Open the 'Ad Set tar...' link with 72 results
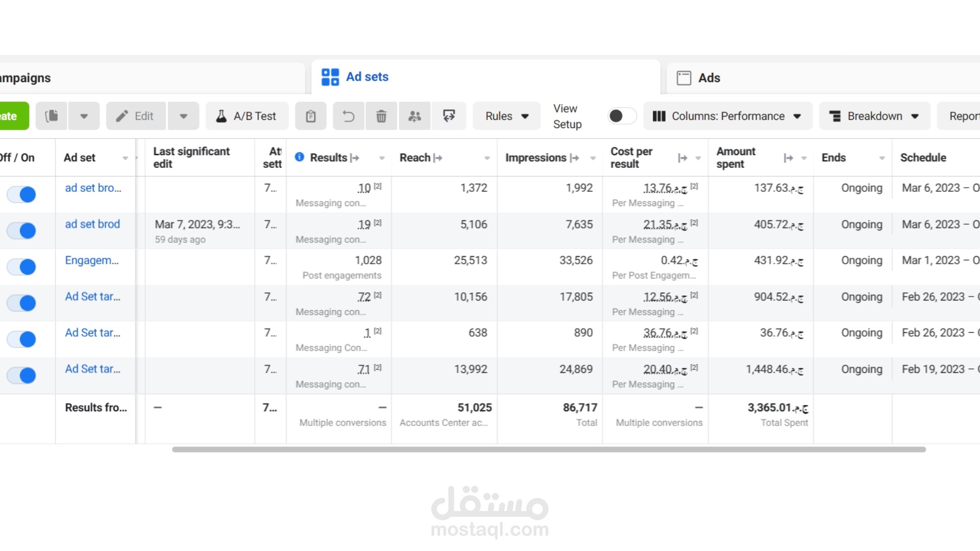The width and height of the screenshot is (980, 551). click(93, 296)
